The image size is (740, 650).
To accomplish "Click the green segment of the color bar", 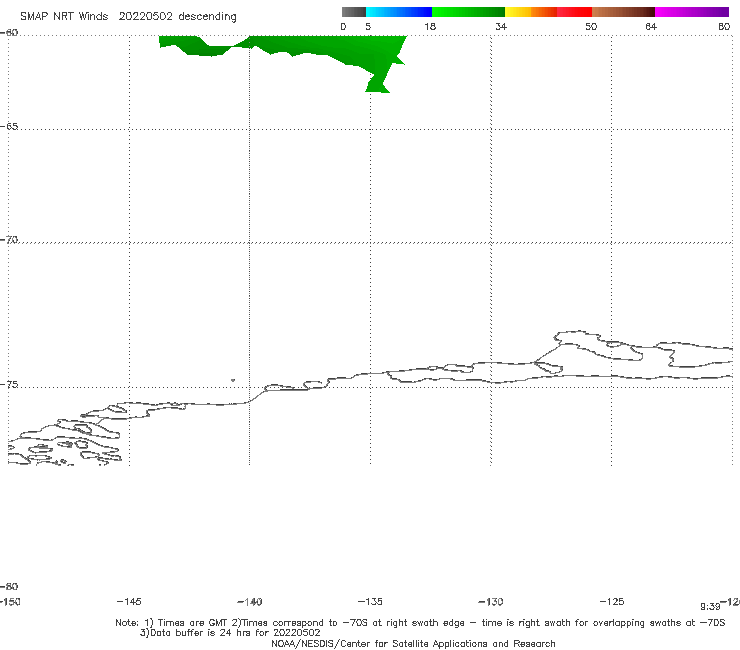I will point(468,12).
